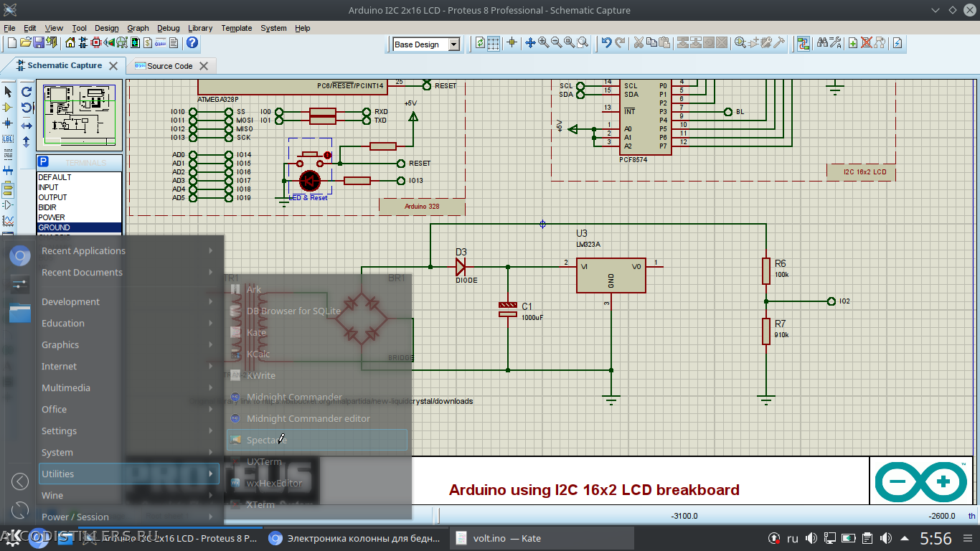Switch to the Source Code tab
The image size is (980, 551).
170,66
